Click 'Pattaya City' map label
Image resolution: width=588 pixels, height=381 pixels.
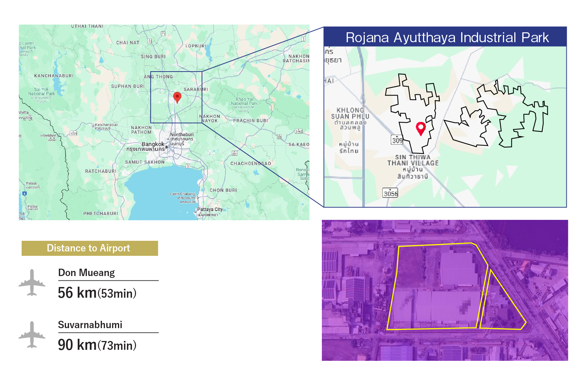click(x=210, y=209)
